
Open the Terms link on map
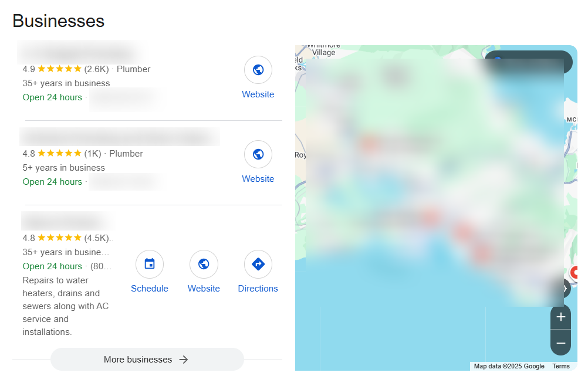tap(560, 366)
